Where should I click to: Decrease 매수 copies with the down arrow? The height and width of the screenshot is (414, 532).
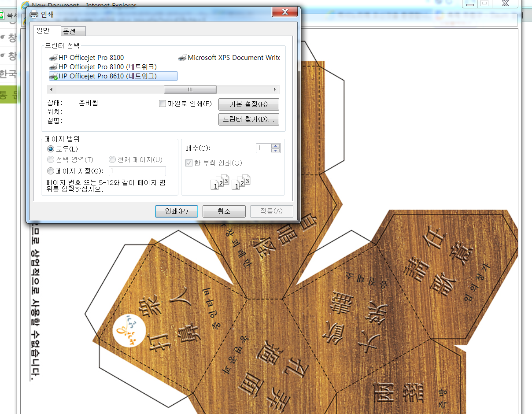pos(276,151)
